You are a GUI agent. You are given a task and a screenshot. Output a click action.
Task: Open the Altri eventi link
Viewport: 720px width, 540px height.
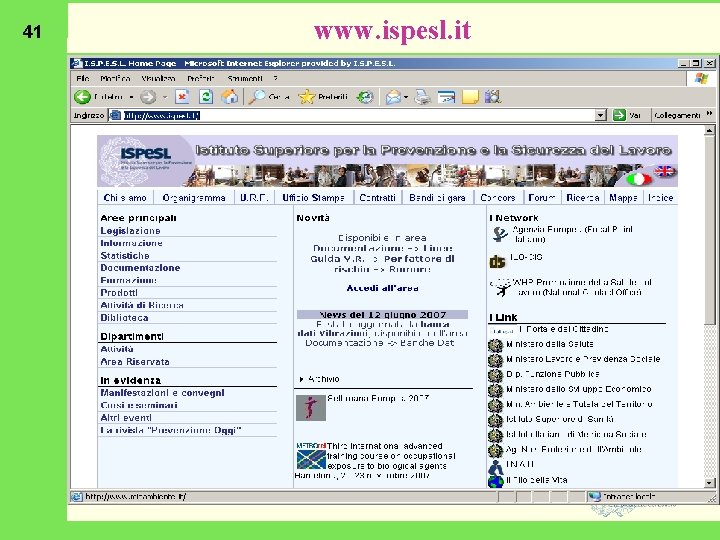pos(126,418)
